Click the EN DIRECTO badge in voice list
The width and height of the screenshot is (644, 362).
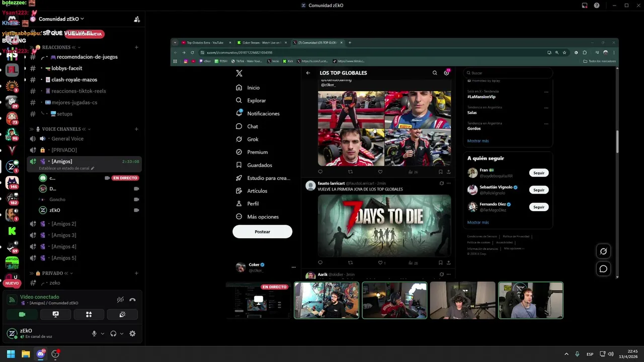pos(125,178)
